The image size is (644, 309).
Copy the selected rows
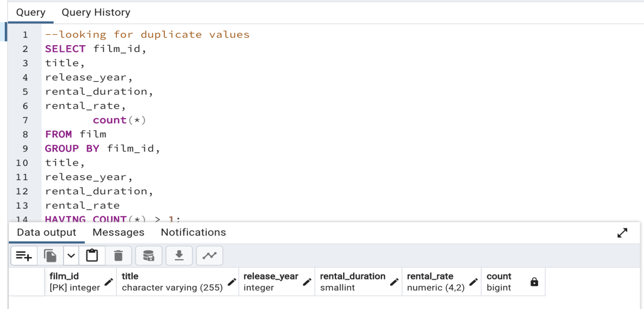50,256
